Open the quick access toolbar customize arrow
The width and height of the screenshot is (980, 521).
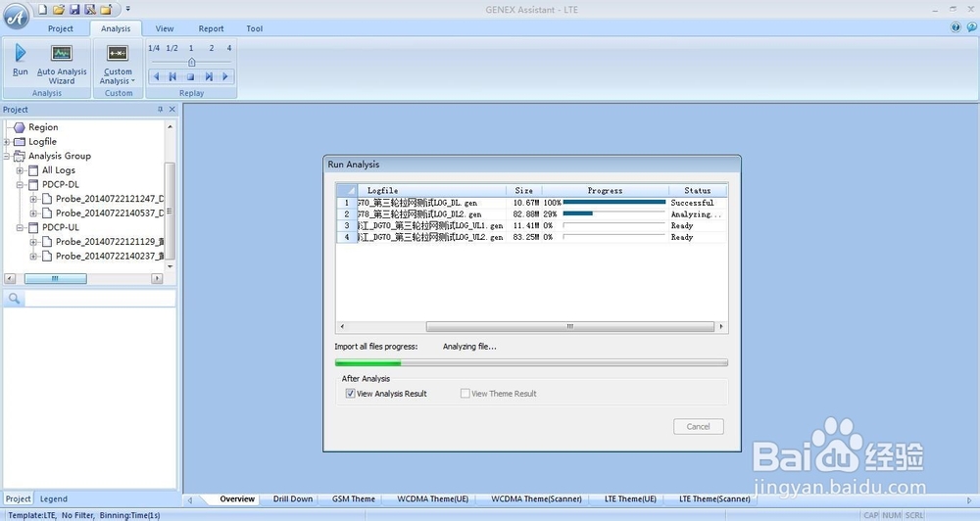pyautogui.click(x=127, y=9)
